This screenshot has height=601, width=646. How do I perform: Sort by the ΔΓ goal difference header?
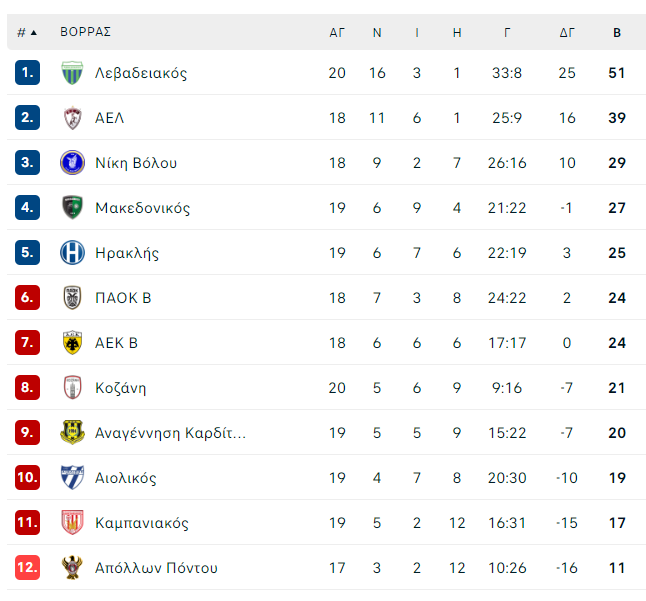pos(567,33)
